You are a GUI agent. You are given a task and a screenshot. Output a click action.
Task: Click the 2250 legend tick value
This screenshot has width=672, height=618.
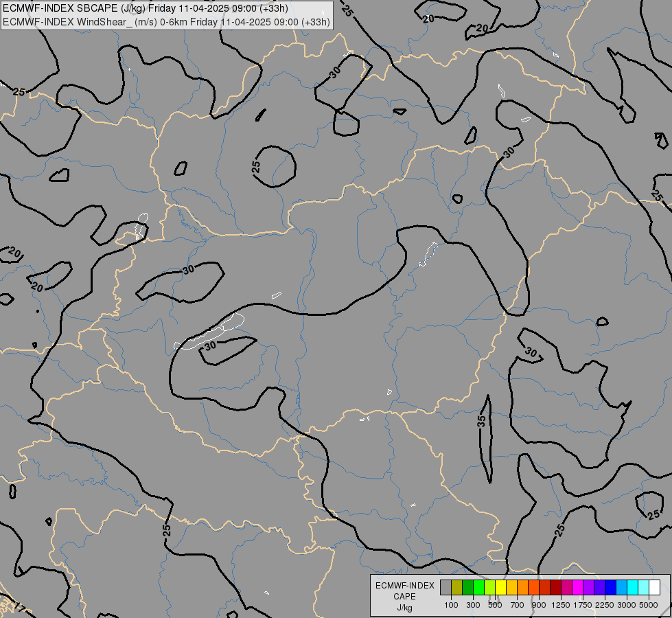tap(605, 605)
